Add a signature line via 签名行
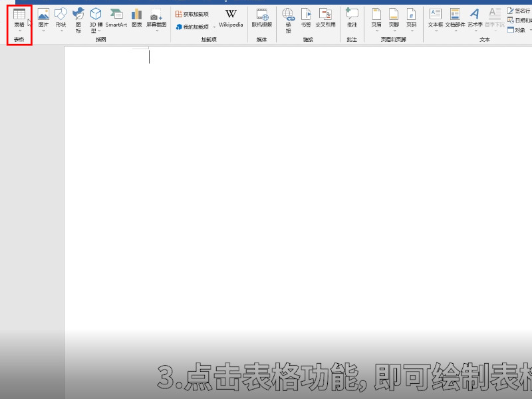 [x=519, y=11]
